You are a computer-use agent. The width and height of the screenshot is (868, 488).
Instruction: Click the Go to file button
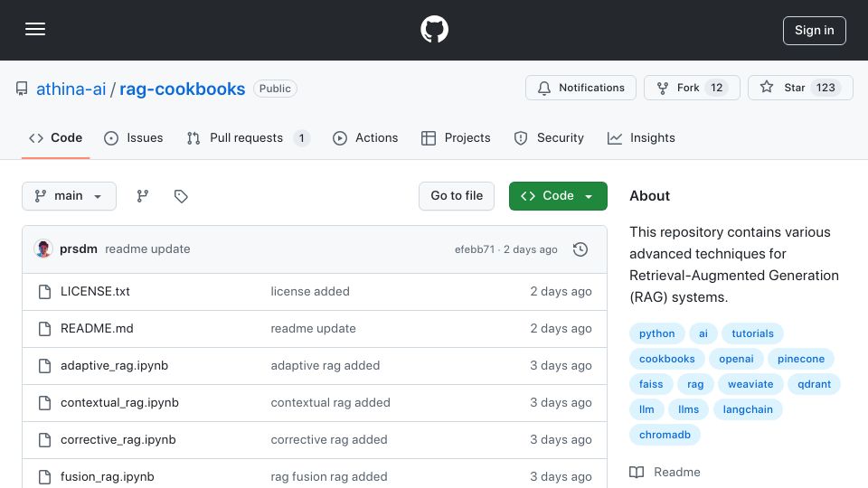coord(457,196)
